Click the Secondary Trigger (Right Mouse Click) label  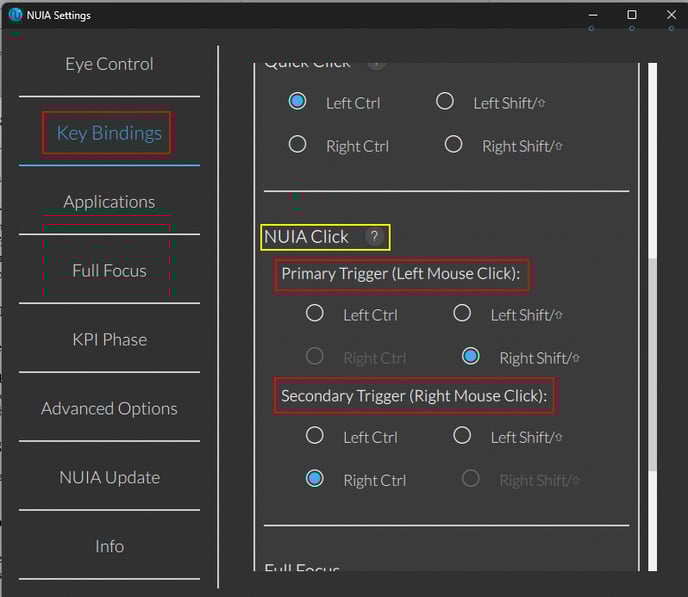click(x=414, y=396)
